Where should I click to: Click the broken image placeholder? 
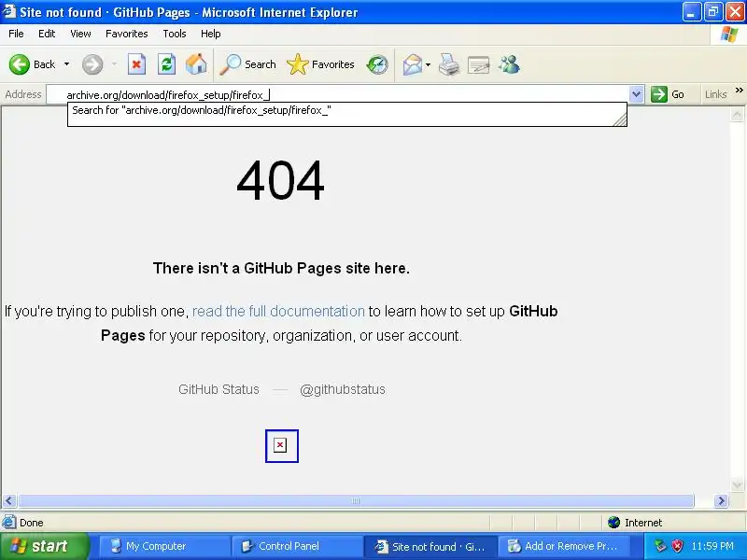pyautogui.click(x=282, y=446)
